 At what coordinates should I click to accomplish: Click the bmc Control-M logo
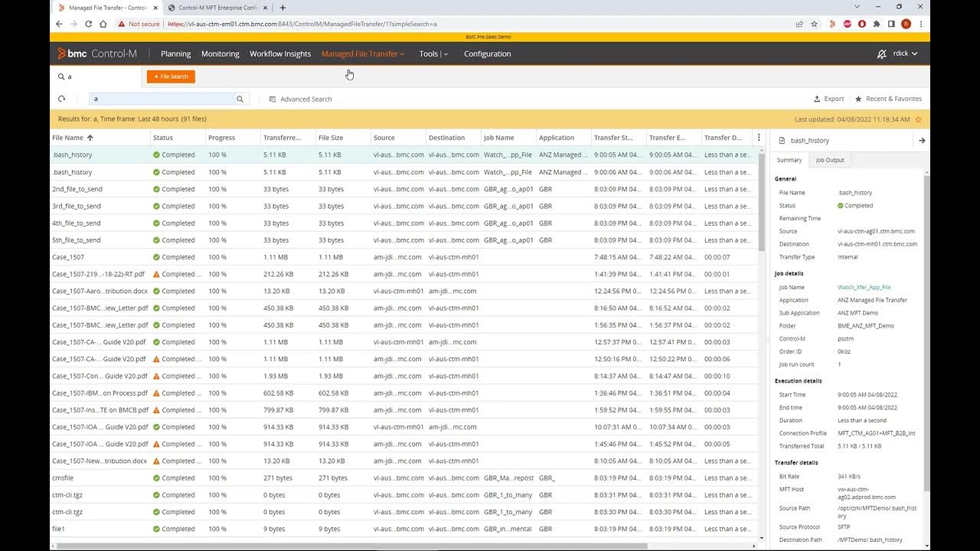click(x=96, y=54)
